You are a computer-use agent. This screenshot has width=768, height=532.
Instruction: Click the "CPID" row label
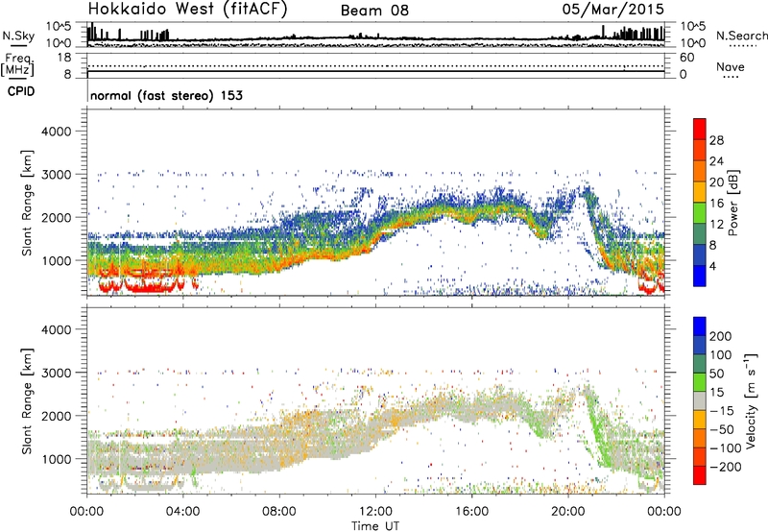coord(21,91)
